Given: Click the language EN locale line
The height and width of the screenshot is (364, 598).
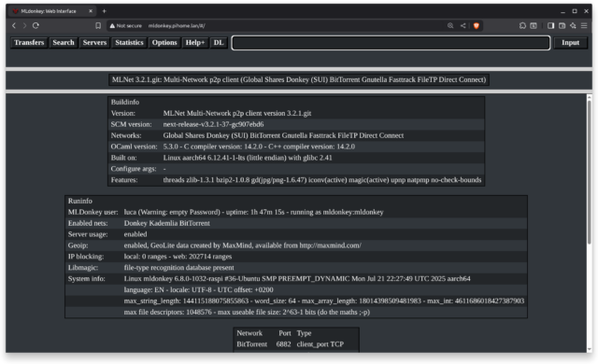Looking at the screenshot, I should [x=198, y=289].
